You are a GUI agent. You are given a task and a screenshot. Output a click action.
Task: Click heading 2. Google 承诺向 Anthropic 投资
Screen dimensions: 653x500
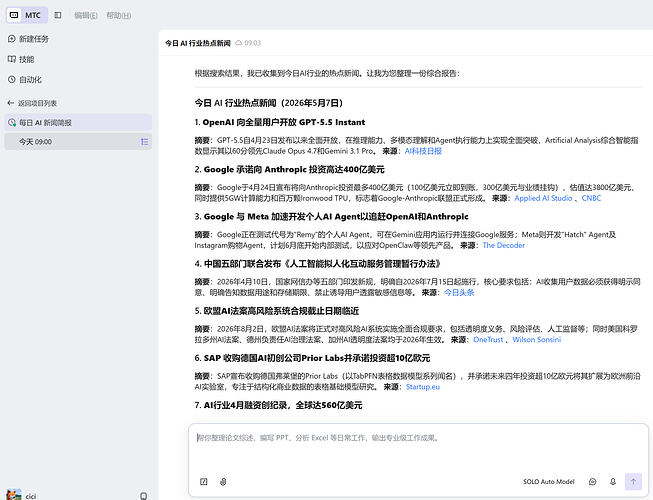point(289,169)
